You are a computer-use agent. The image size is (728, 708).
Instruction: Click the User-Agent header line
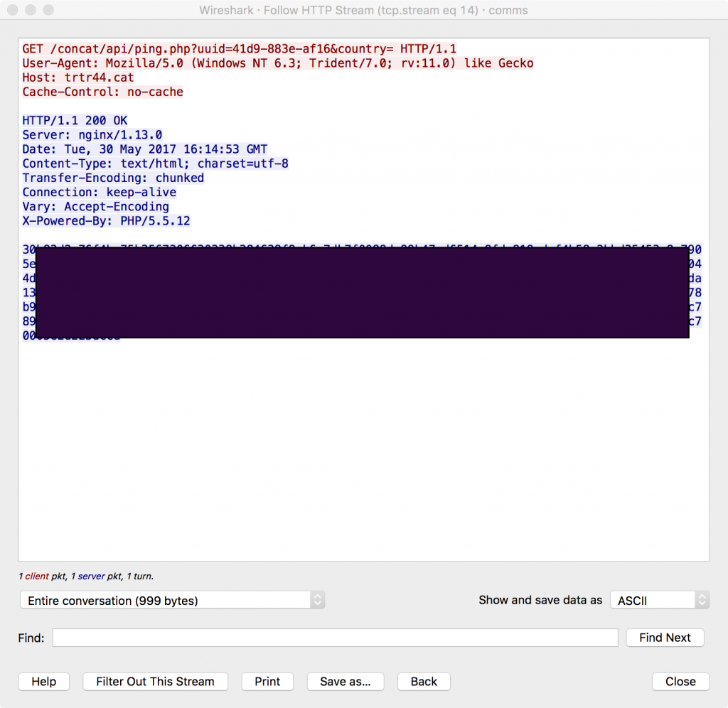(x=277, y=63)
